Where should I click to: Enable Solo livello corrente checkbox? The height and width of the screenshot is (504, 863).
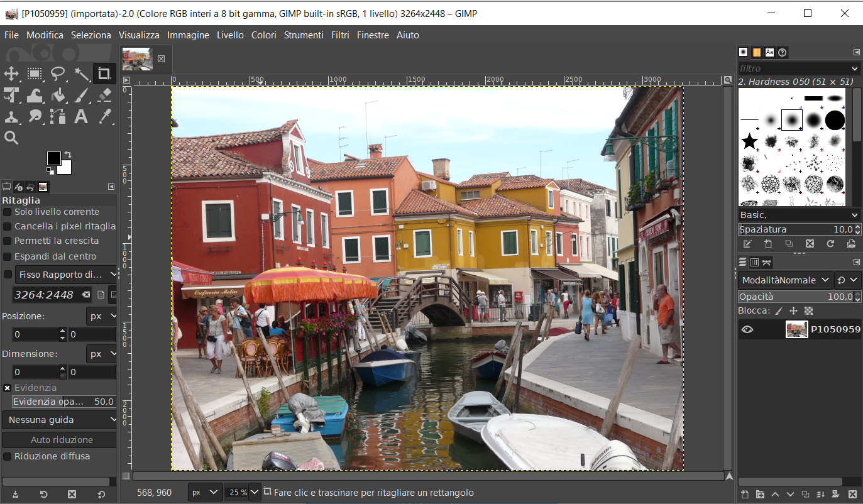[8, 212]
